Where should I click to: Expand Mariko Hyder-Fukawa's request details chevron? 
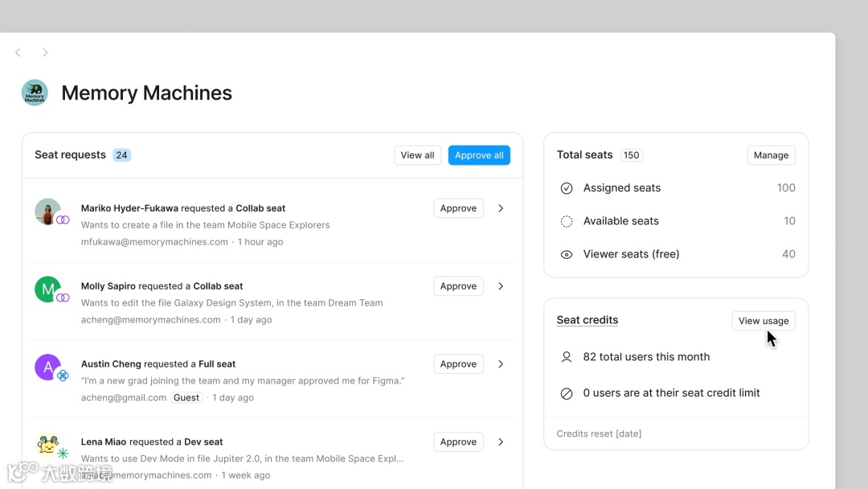[x=501, y=208]
